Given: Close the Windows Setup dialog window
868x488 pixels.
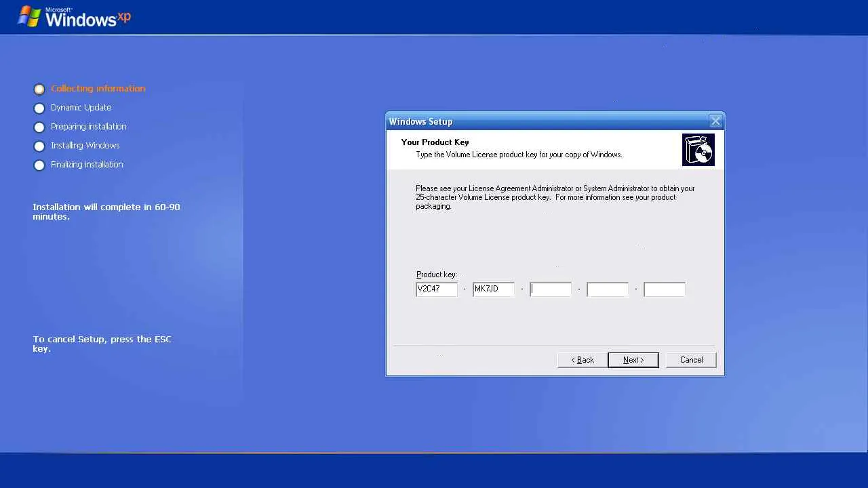Looking at the screenshot, I should tap(715, 121).
